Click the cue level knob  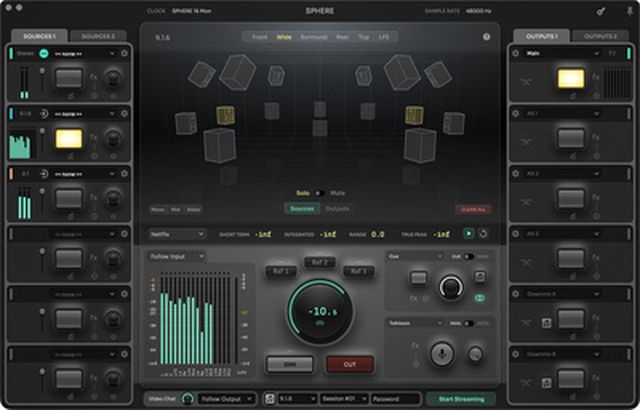(451, 287)
